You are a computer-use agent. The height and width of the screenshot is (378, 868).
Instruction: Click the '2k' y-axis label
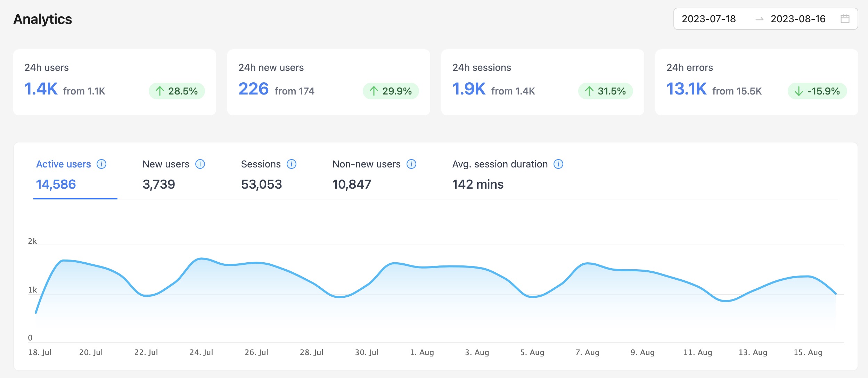pyautogui.click(x=32, y=241)
